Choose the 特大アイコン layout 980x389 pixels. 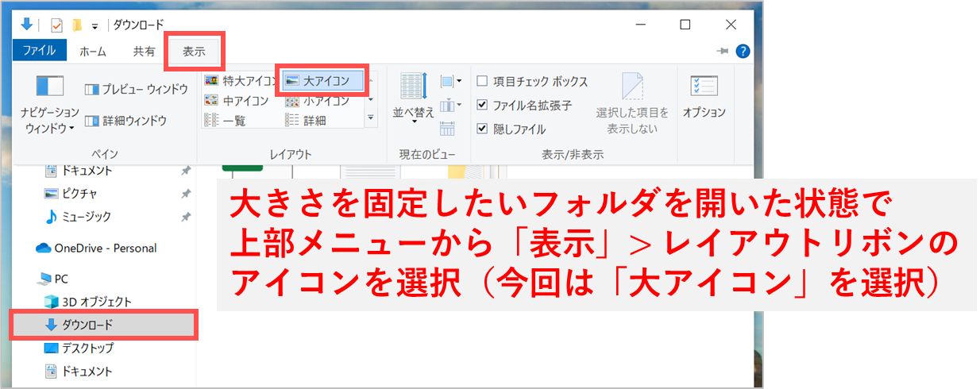pos(241,80)
